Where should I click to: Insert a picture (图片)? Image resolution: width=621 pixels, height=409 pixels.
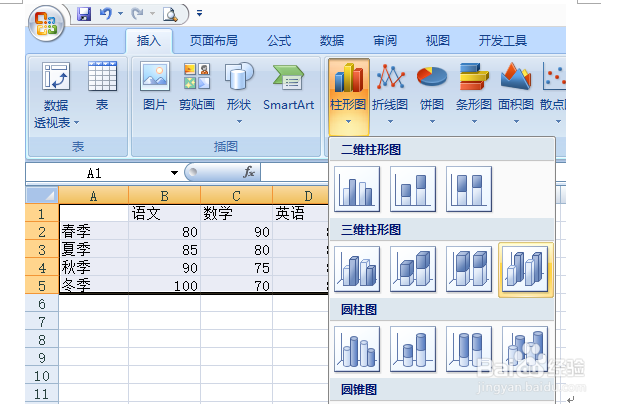(155, 87)
